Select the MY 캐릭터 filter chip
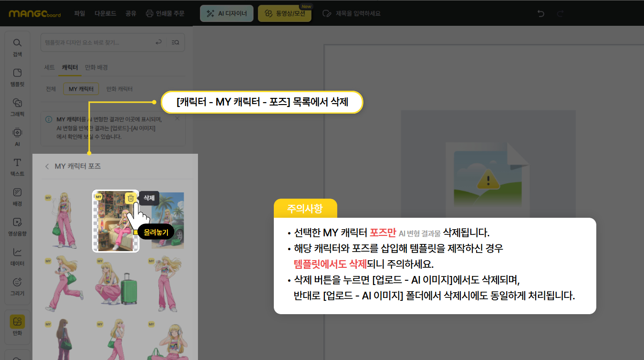 pos(81,89)
